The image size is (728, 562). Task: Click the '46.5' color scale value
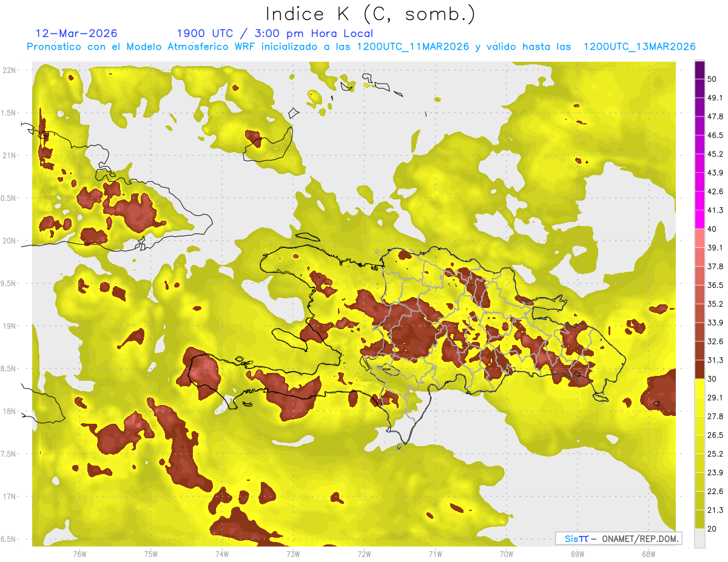[x=715, y=135]
